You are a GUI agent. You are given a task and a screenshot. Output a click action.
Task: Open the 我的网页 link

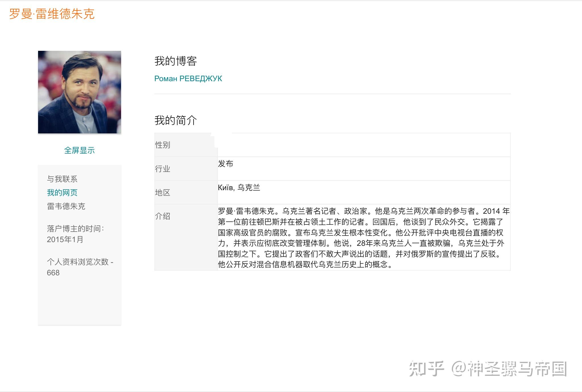[x=62, y=193]
